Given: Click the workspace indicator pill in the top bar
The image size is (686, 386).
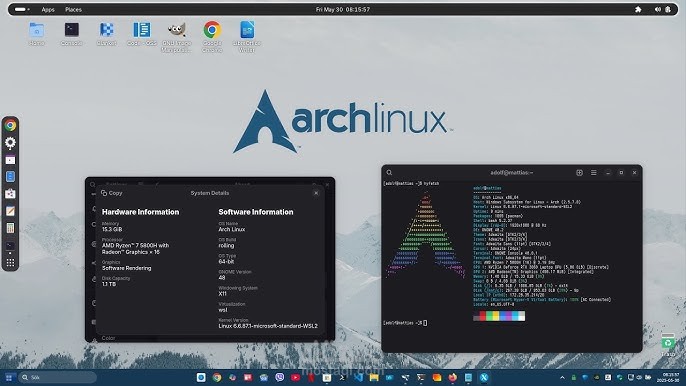Looking at the screenshot, I should (x=22, y=9).
